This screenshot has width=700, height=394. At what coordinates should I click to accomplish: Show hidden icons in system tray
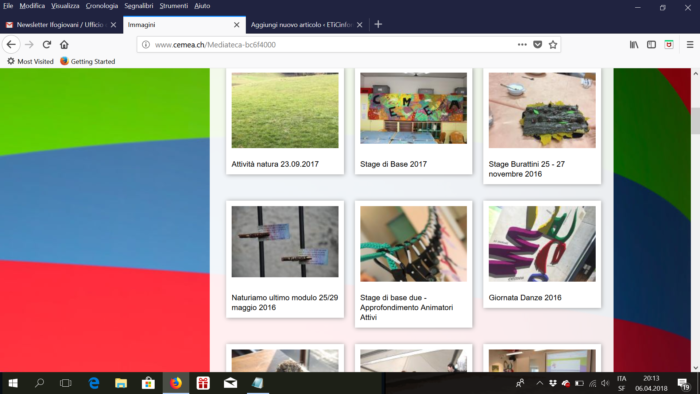(x=540, y=383)
